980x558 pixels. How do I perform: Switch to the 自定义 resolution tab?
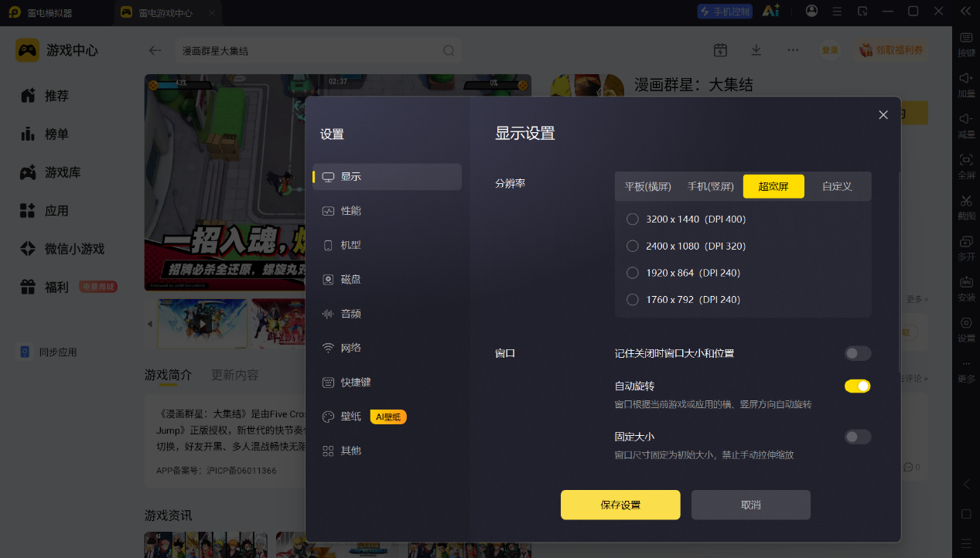click(x=837, y=186)
